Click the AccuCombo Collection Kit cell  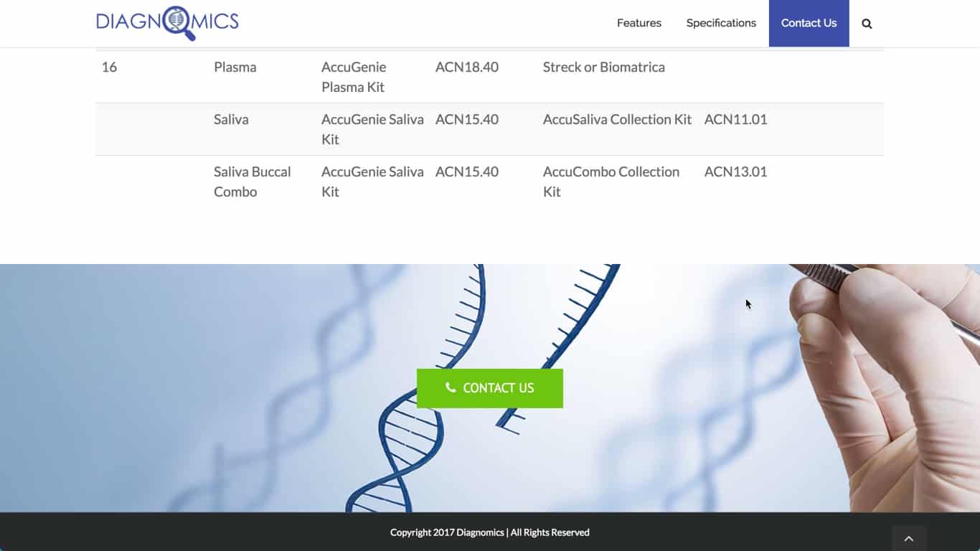[611, 182]
